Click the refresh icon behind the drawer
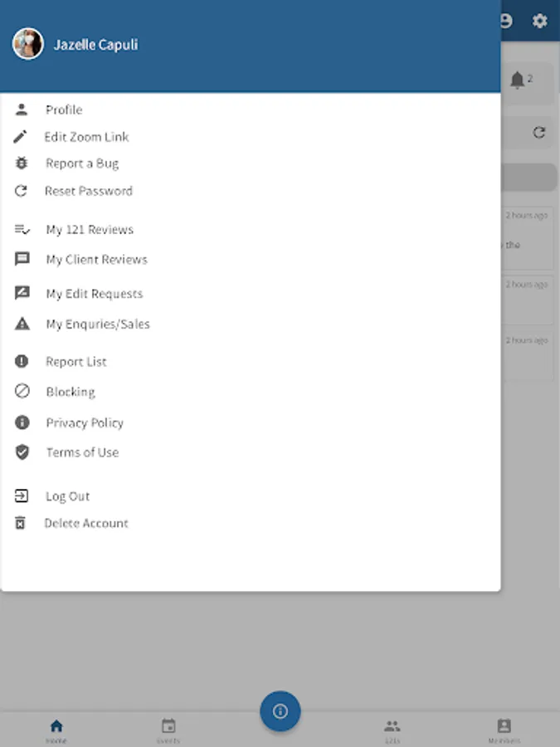The height and width of the screenshot is (747, 560). [538, 133]
